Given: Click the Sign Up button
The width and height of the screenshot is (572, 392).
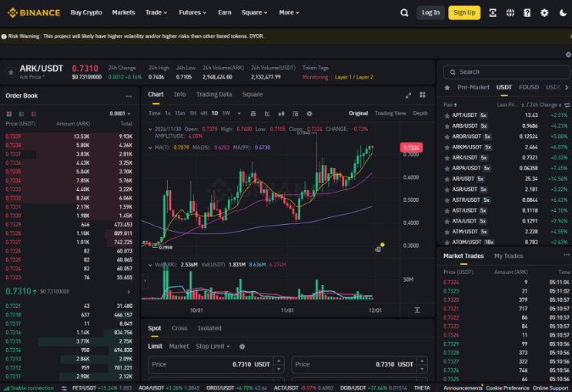Looking at the screenshot, I should click(464, 13).
